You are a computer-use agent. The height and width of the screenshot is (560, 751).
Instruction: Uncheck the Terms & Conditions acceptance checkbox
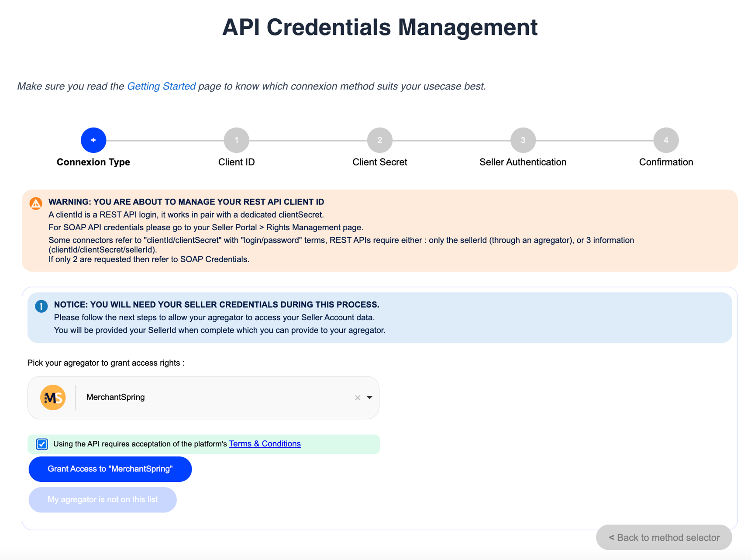(42, 444)
